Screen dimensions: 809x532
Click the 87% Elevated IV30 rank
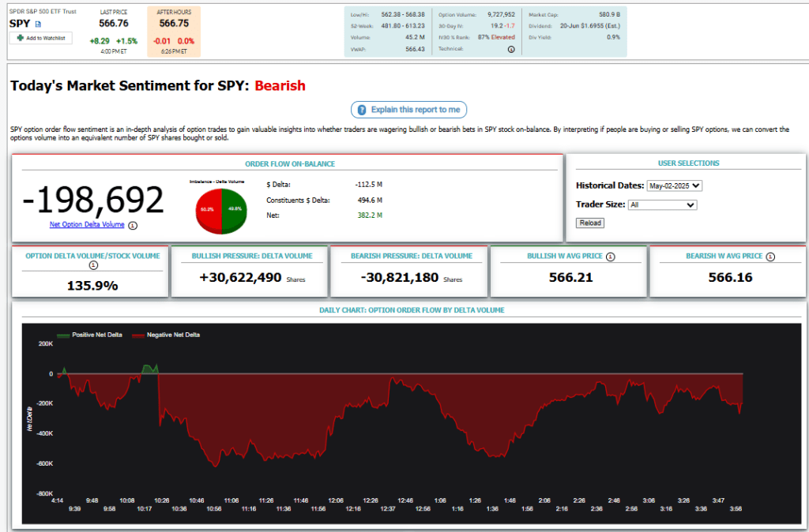pos(496,37)
